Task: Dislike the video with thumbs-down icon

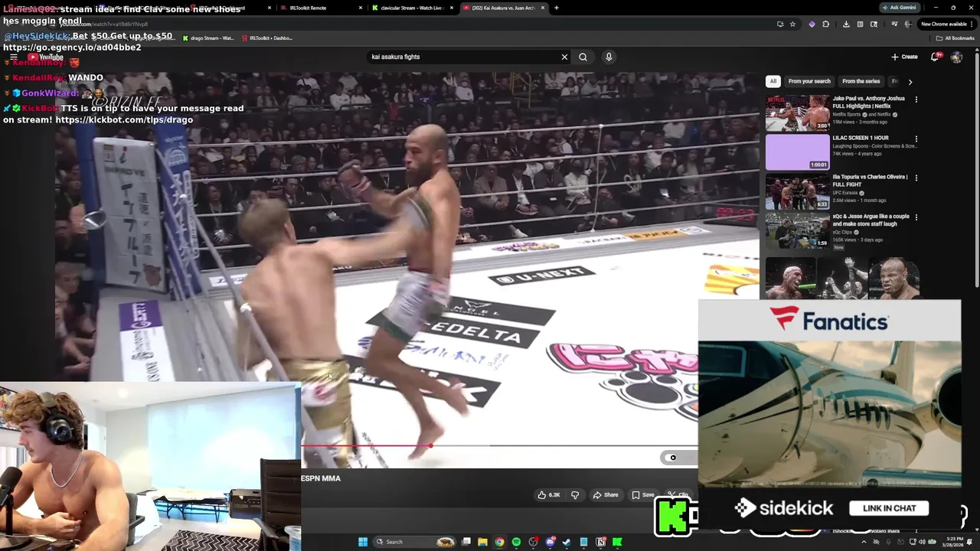Action: (575, 495)
